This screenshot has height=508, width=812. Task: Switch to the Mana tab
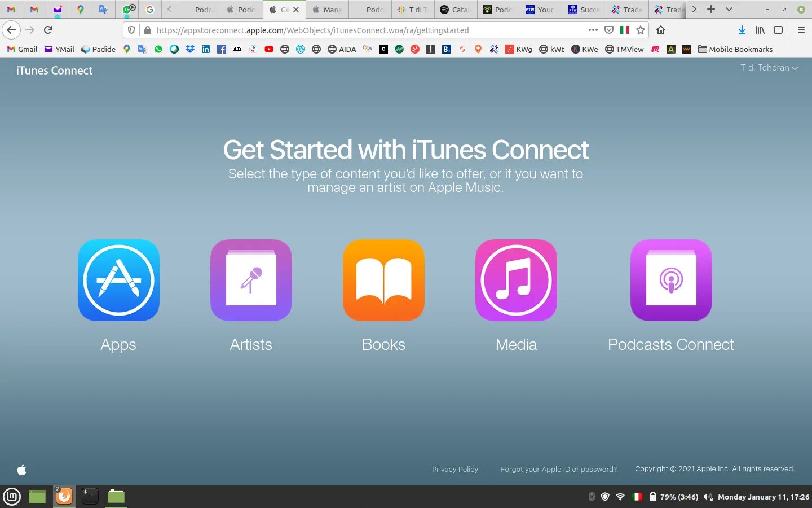pos(327,10)
